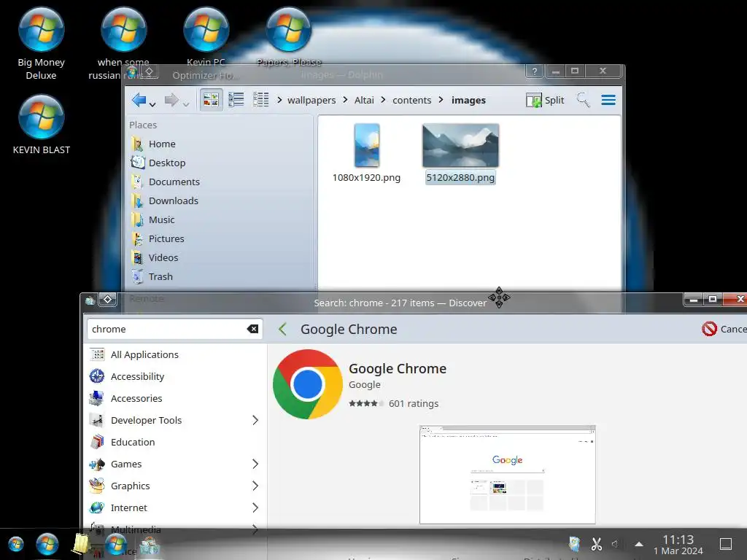Click the wallpapers breadcrumb in Dolphin

click(x=311, y=100)
